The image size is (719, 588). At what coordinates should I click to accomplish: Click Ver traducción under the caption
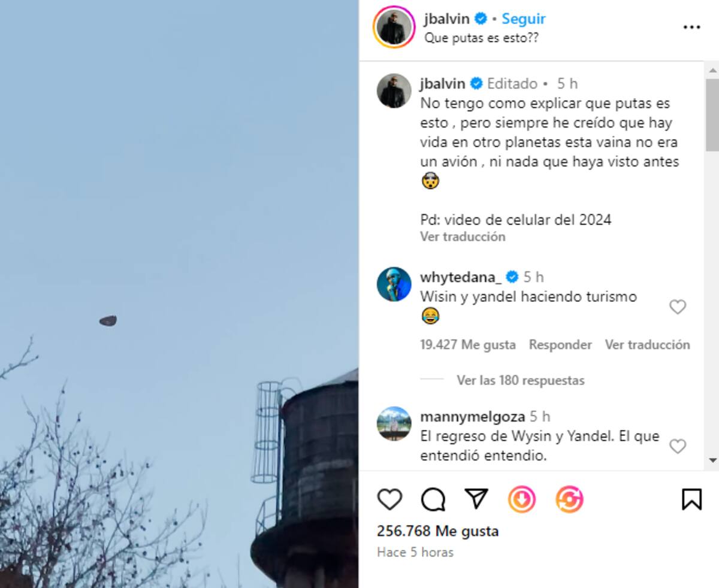pos(463,237)
